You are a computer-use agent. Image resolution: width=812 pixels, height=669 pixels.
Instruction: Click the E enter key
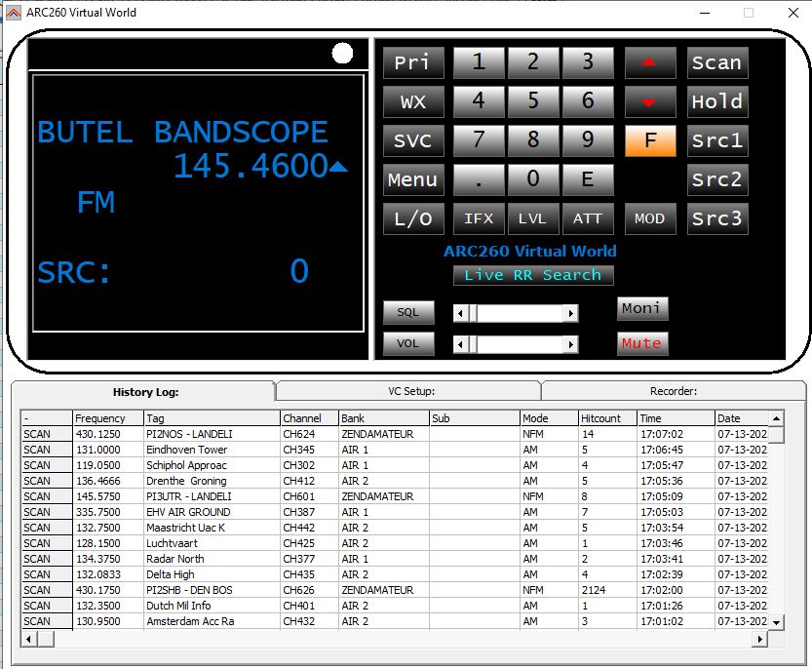click(588, 179)
